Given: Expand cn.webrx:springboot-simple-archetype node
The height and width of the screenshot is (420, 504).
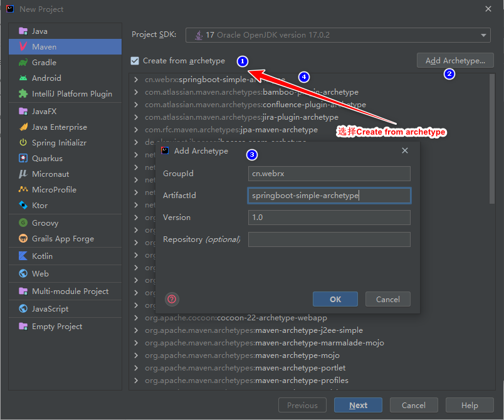Looking at the screenshot, I should click(x=136, y=80).
